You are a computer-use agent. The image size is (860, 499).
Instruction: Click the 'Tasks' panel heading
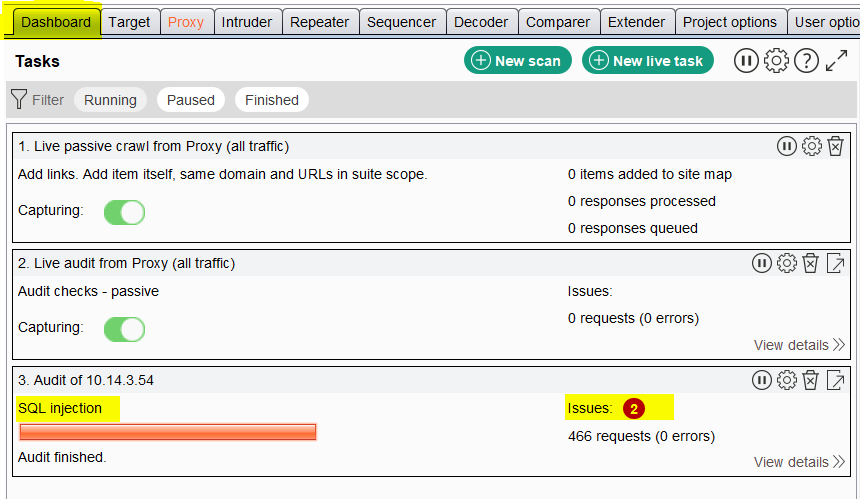pyautogui.click(x=37, y=61)
